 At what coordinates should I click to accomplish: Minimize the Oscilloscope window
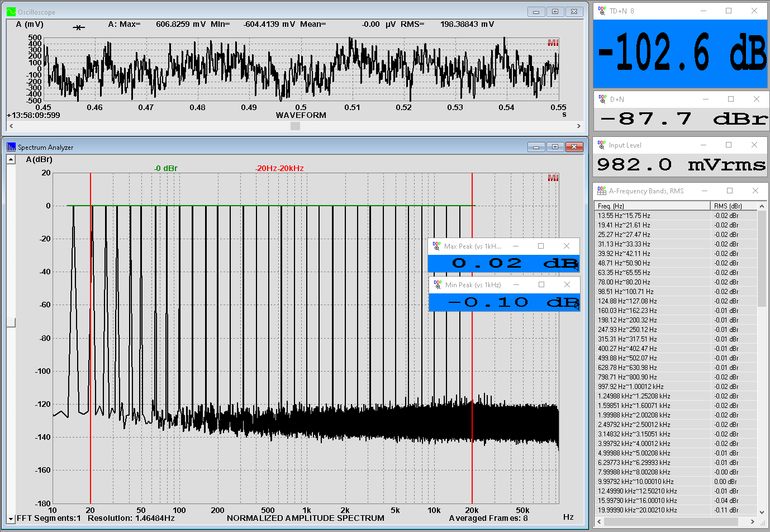[536, 12]
